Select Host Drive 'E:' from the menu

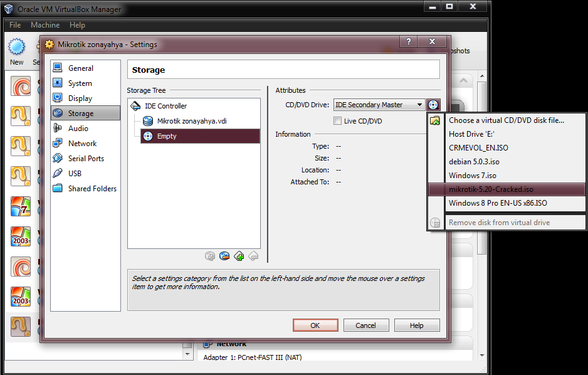click(507, 134)
